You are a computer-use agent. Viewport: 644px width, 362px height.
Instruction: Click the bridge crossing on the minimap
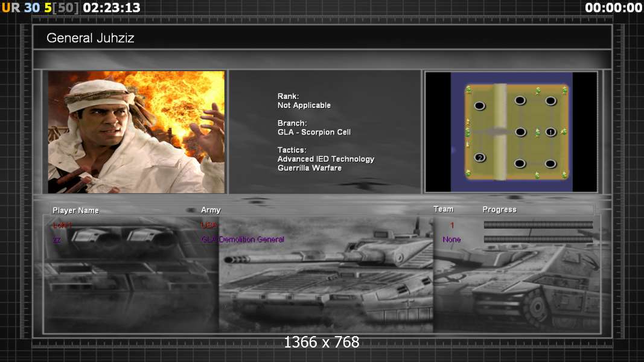pos(500,132)
